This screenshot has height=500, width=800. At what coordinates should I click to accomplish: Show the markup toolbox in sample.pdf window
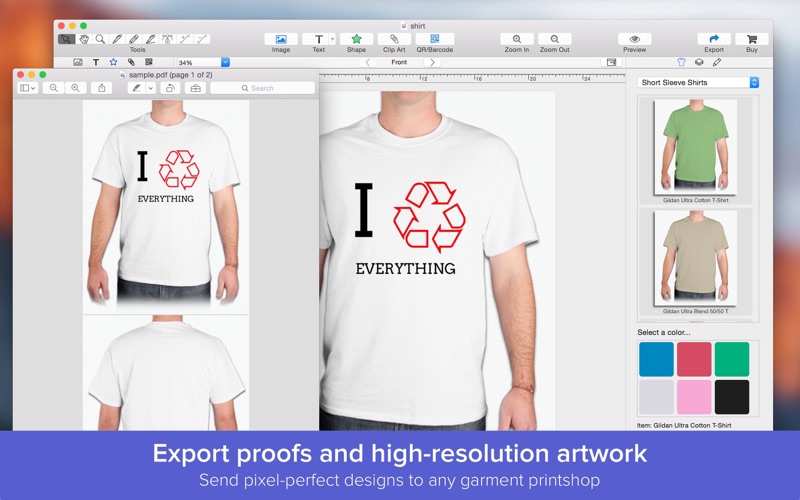pos(195,88)
